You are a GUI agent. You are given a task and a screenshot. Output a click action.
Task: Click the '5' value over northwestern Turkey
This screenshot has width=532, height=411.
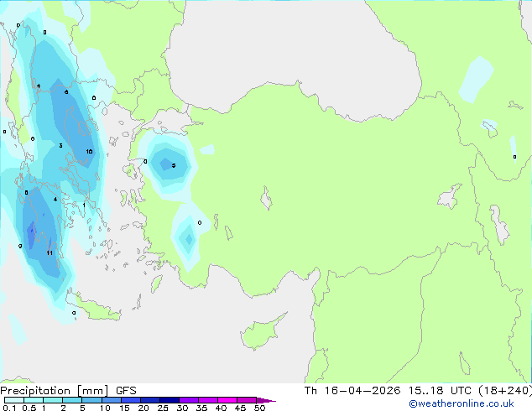(x=174, y=165)
